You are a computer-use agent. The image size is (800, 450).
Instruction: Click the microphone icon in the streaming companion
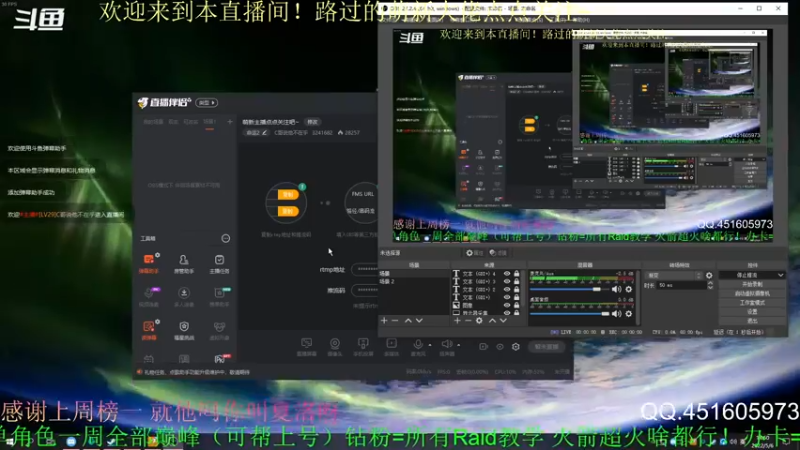(418, 345)
